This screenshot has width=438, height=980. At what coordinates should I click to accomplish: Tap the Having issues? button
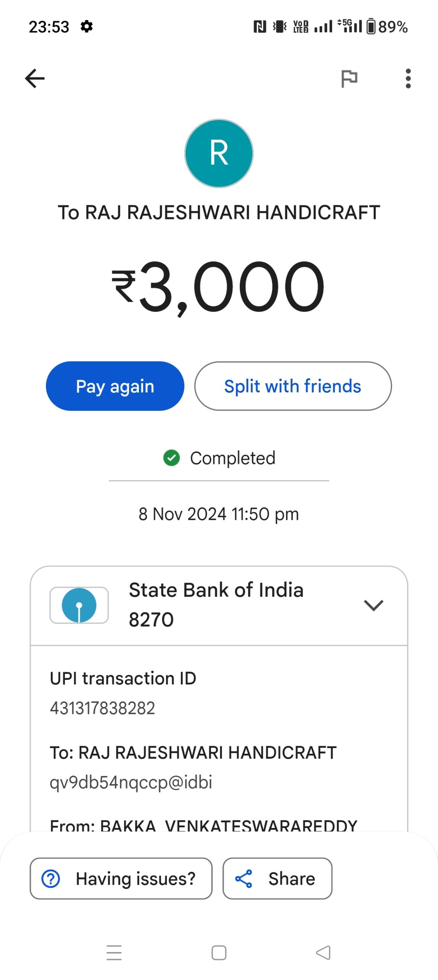[x=121, y=879]
